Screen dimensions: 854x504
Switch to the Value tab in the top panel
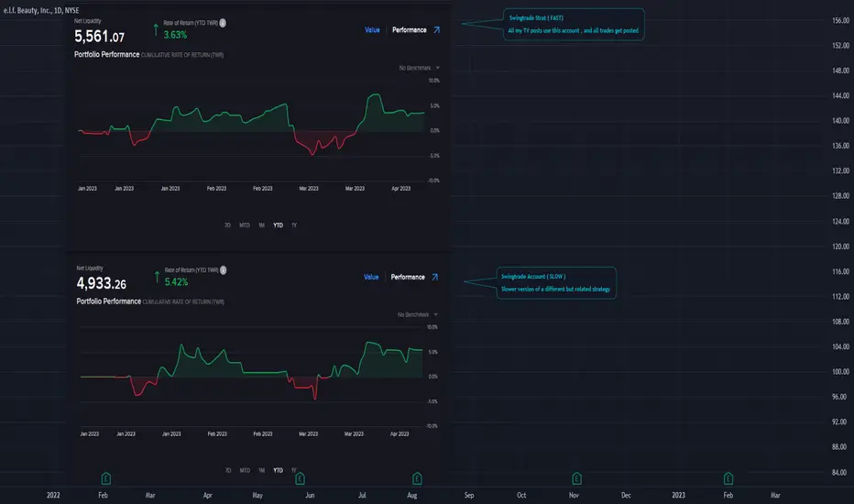coord(372,30)
